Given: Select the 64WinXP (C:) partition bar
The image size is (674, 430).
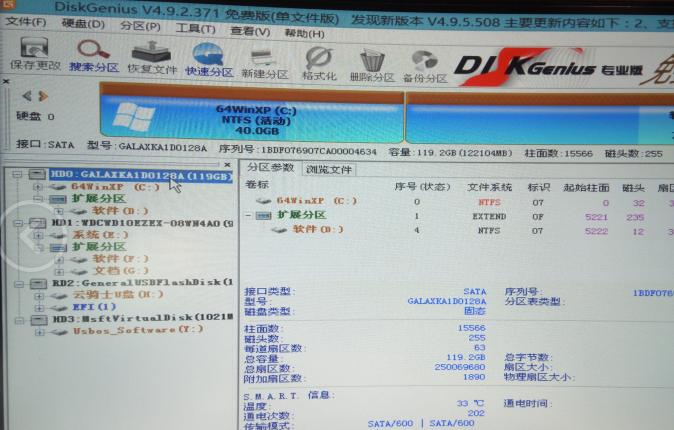Looking at the screenshot, I should tap(252, 114).
